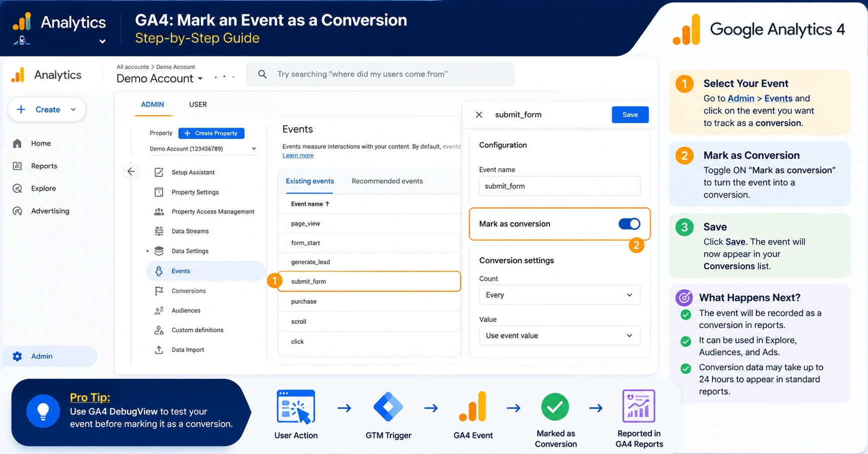Image resolution: width=868 pixels, height=454 pixels.
Task: Click the Event name input field
Action: click(x=560, y=186)
